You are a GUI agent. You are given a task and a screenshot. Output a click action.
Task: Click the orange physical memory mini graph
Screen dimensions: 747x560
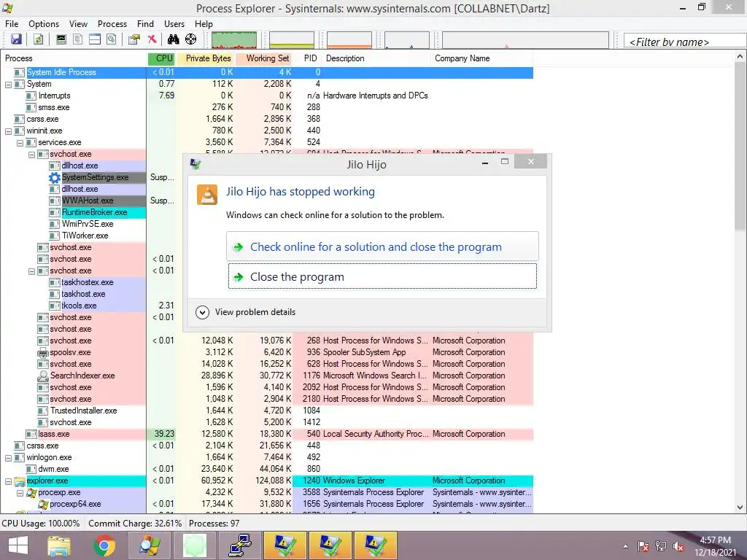coord(349,40)
